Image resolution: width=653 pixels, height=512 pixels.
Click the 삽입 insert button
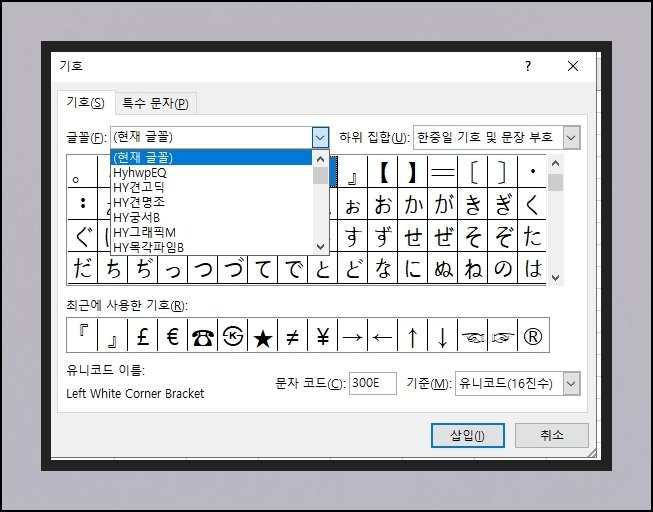click(468, 435)
